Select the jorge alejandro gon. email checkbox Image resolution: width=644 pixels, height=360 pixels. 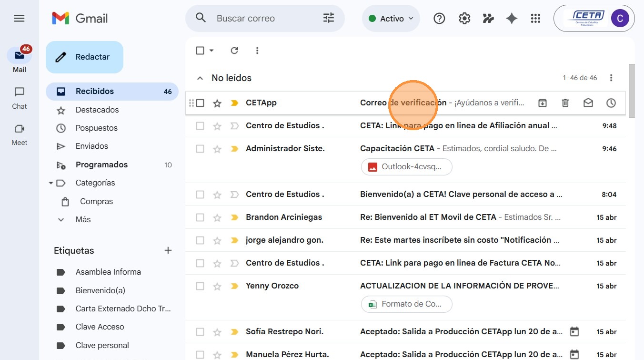(x=200, y=240)
